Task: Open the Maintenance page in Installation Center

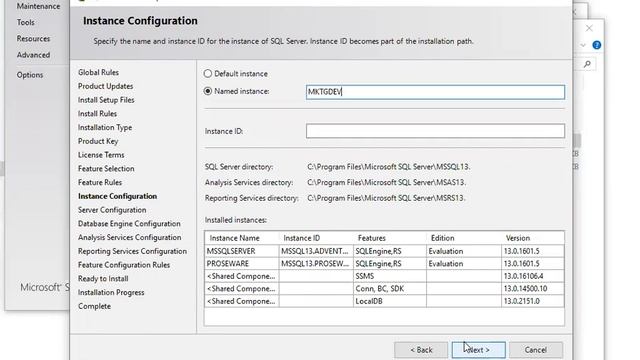Action: point(38,6)
